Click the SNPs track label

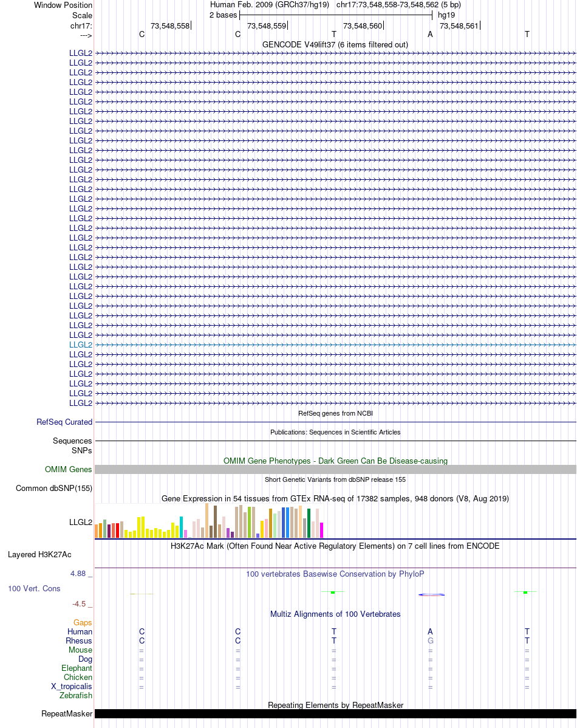82,450
